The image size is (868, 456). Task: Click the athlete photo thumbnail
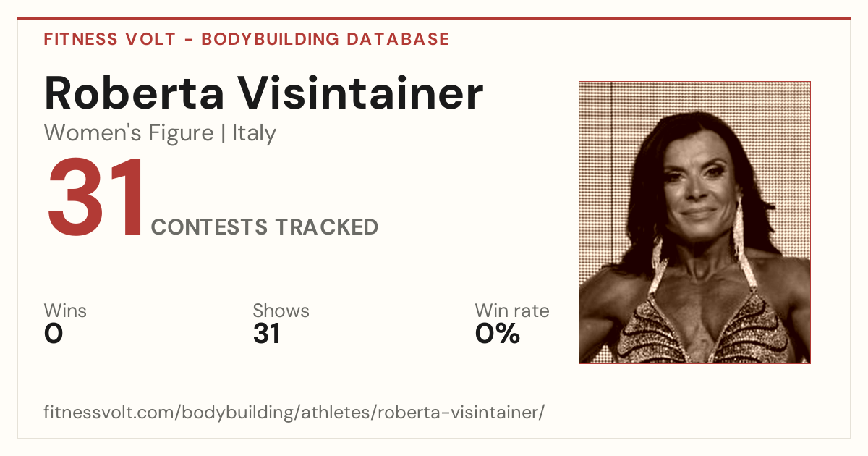pos(694,222)
